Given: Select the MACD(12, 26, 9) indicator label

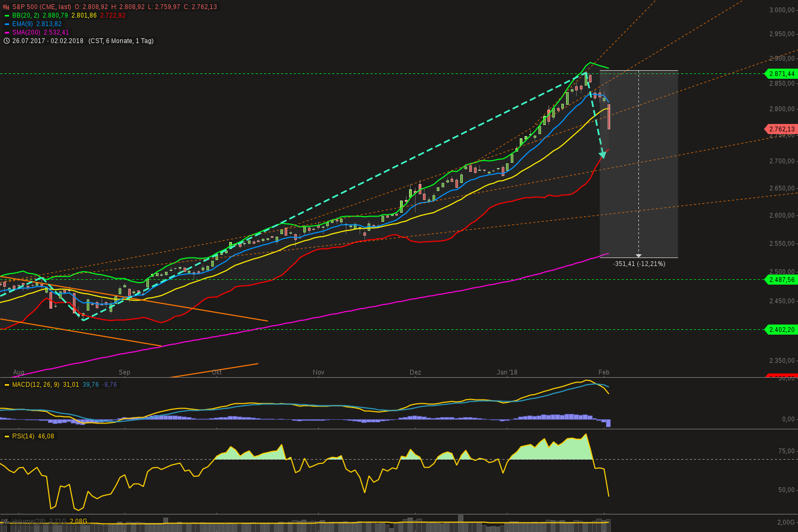Looking at the screenshot, I should pos(36,385).
